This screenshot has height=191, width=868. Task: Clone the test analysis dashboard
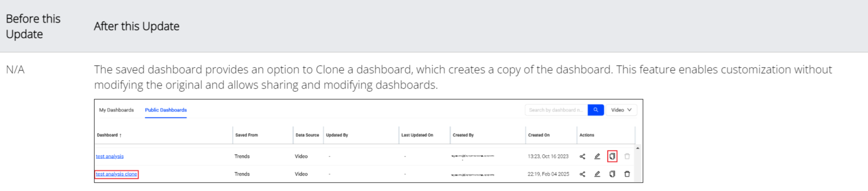(x=612, y=157)
